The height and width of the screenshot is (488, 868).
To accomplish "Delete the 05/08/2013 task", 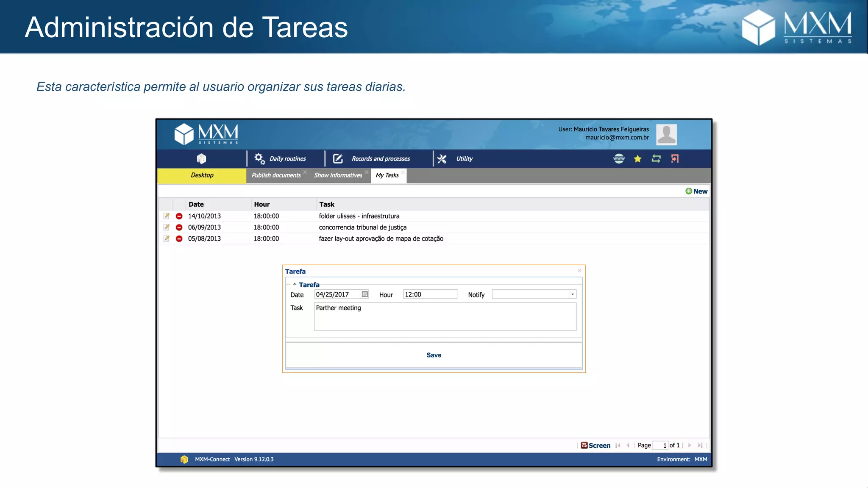I will [x=179, y=238].
